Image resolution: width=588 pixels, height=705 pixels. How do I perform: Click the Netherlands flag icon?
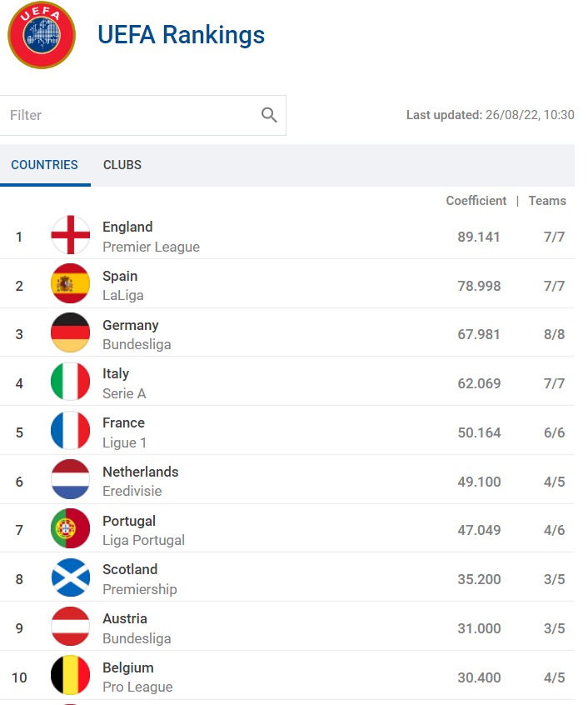coord(71,480)
